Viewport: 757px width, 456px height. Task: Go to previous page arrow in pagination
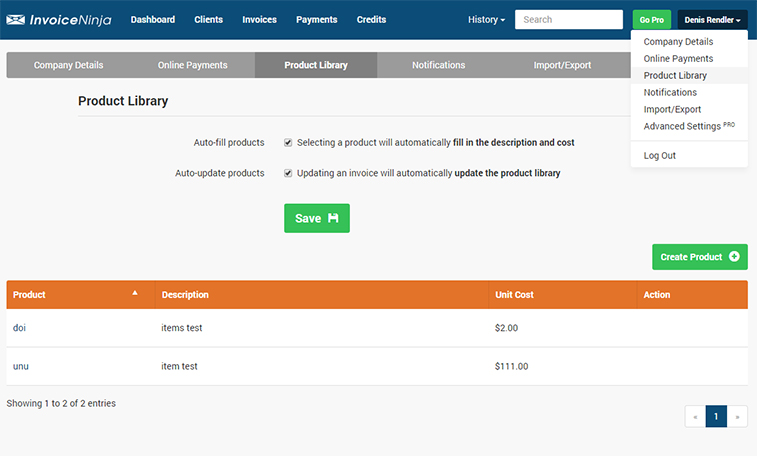[x=695, y=417]
